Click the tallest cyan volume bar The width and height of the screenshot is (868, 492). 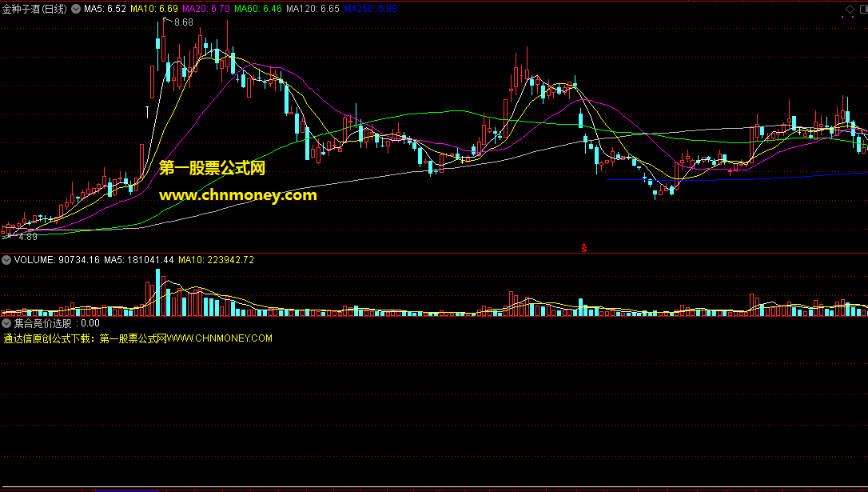pos(157,293)
